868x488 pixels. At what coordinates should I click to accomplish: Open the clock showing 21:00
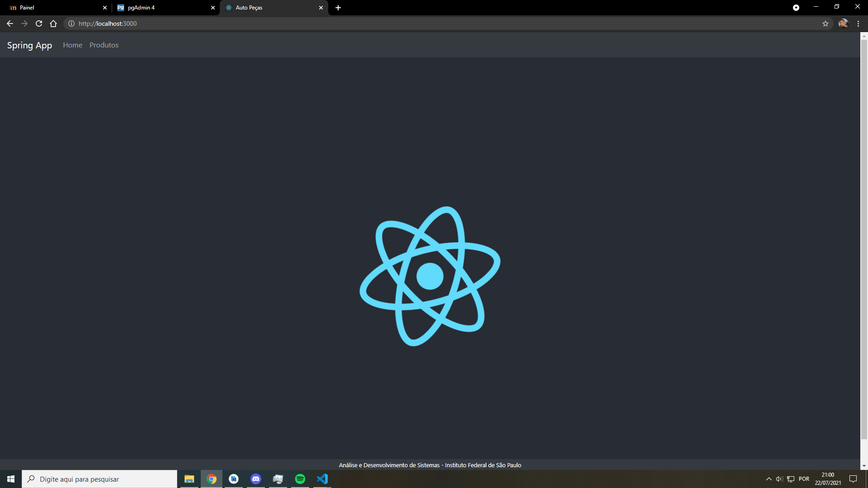click(828, 479)
